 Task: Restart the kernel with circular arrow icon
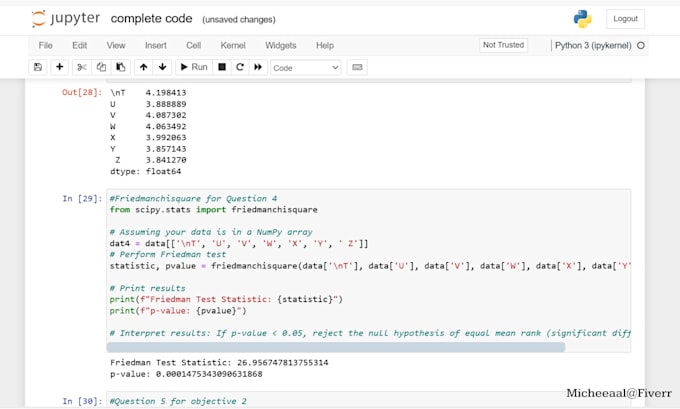tap(240, 67)
